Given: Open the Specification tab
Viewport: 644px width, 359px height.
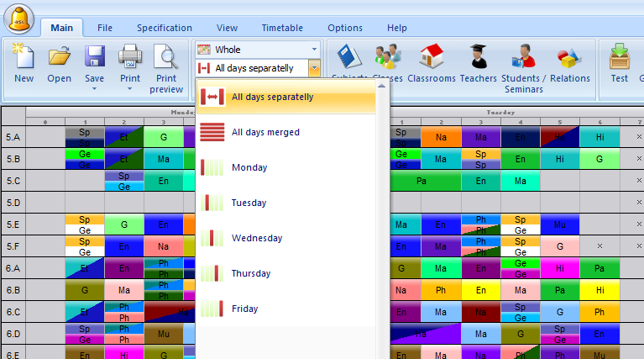Looking at the screenshot, I should 165,28.
